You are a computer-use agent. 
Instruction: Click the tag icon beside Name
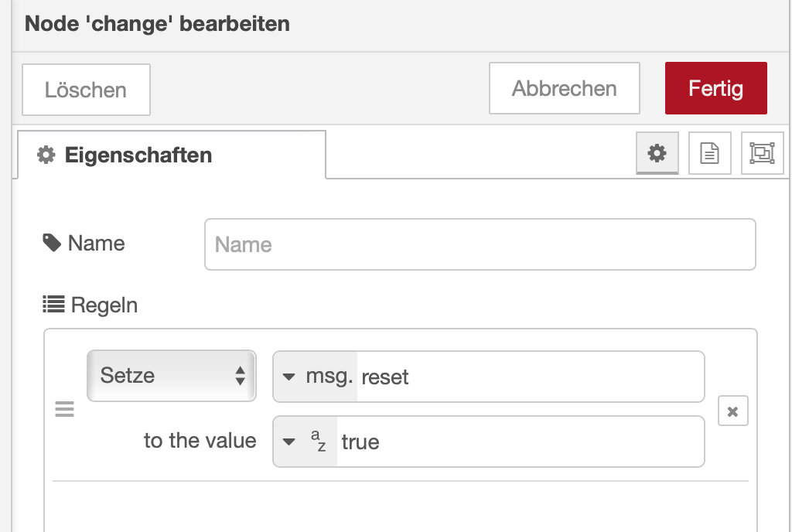(52, 244)
